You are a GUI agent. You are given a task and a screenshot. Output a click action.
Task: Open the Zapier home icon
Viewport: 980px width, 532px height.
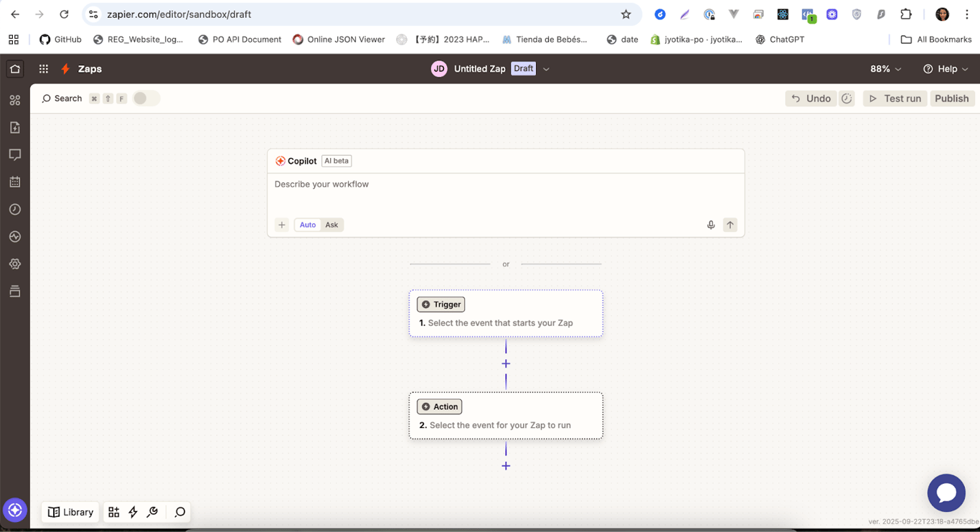pos(15,69)
